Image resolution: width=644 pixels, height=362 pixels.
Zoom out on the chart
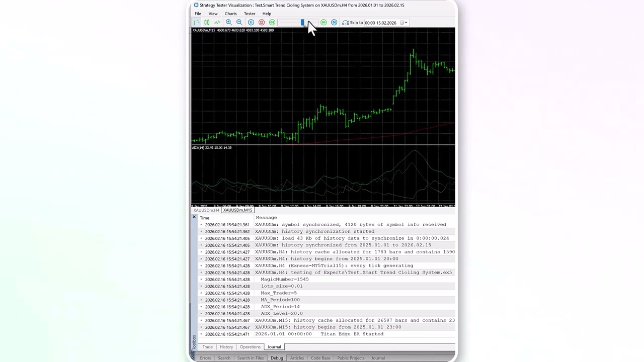(x=239, y=23)
